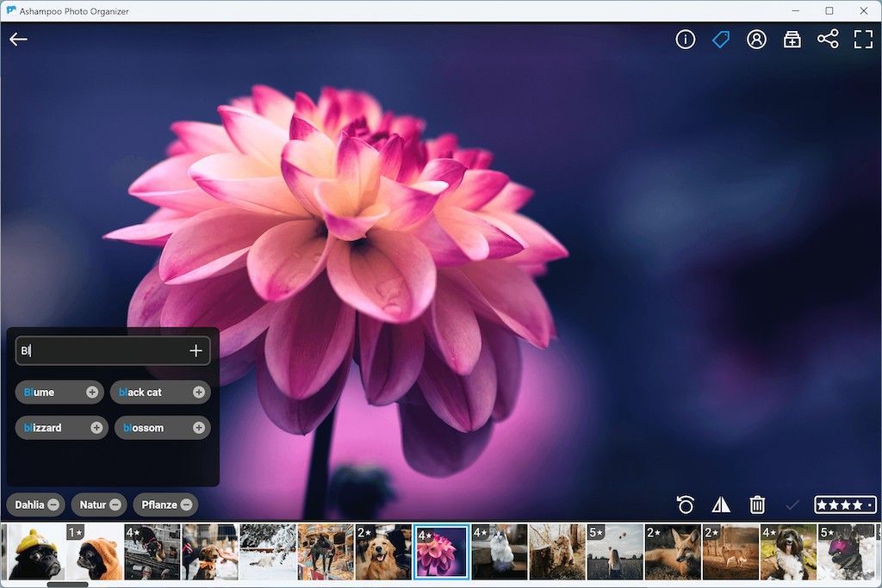Viewport: 882px width, 588px height.
Task: Open the people/face tagging icon
Action: pos(756,40)
